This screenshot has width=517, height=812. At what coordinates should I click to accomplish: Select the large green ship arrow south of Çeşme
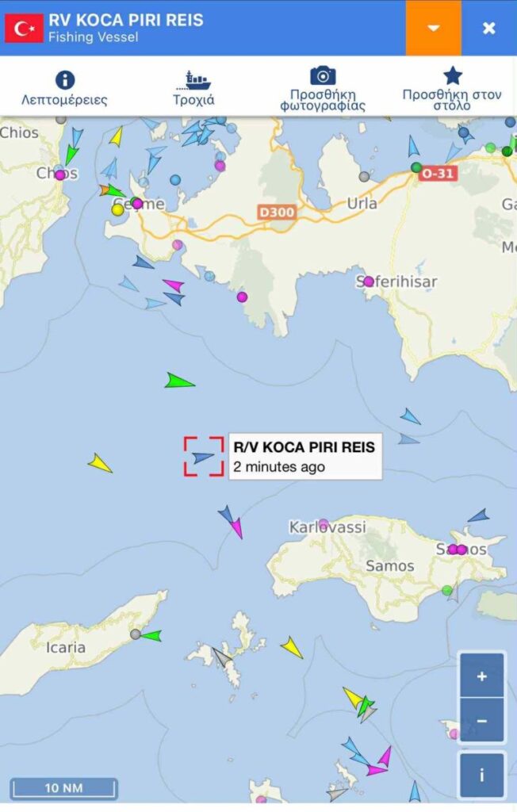(179, 381)
